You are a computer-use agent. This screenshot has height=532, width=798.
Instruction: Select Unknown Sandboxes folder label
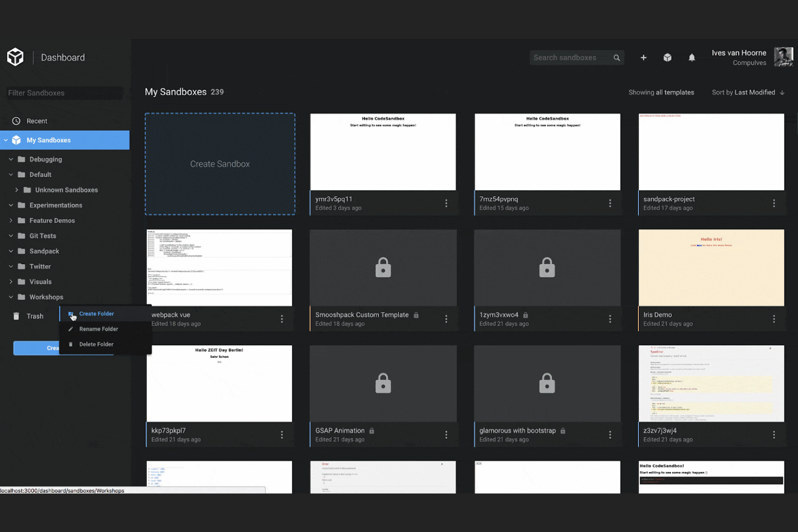[66, 190]
